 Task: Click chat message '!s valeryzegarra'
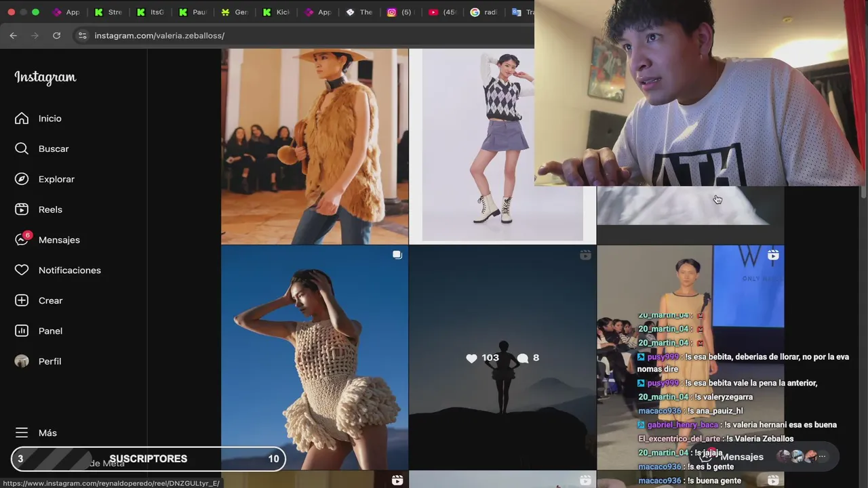pyautogui.click(x=695, y=397)
